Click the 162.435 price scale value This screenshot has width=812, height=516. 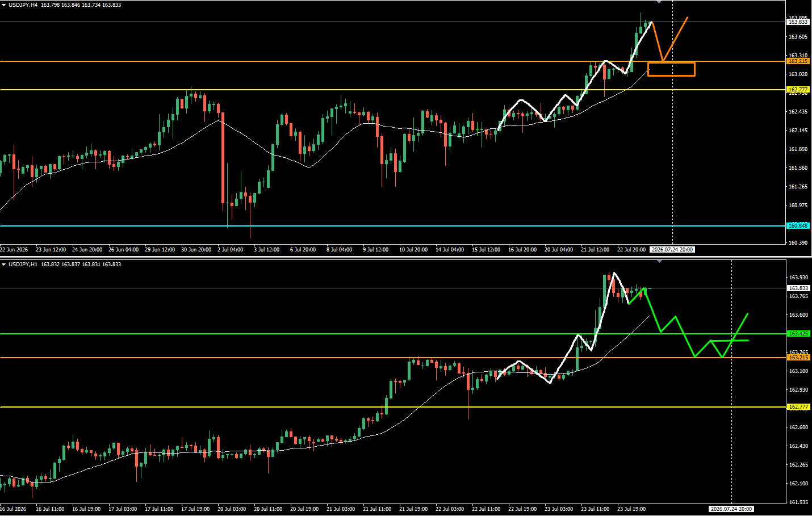click(x=798, y=112)
